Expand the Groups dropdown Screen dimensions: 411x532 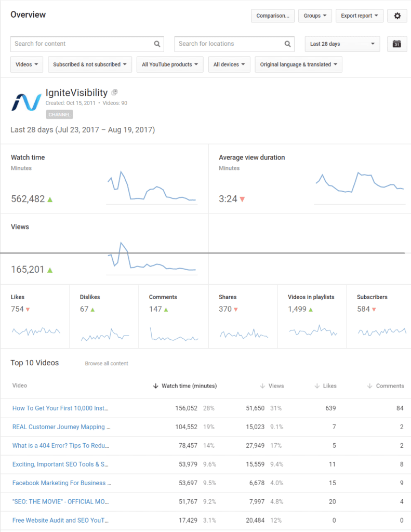(315, 16)
